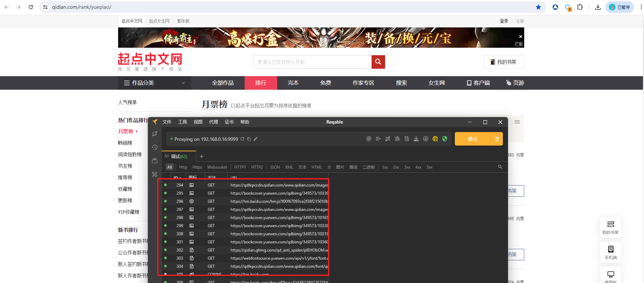Click the download arrow icon in the Reqable proxy bar
Viewport: 644px width, 283px height.
(416, 139)
